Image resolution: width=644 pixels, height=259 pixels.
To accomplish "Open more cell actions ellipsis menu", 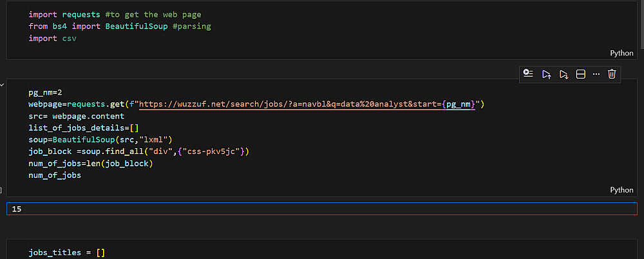I will (x=596, y=74).
